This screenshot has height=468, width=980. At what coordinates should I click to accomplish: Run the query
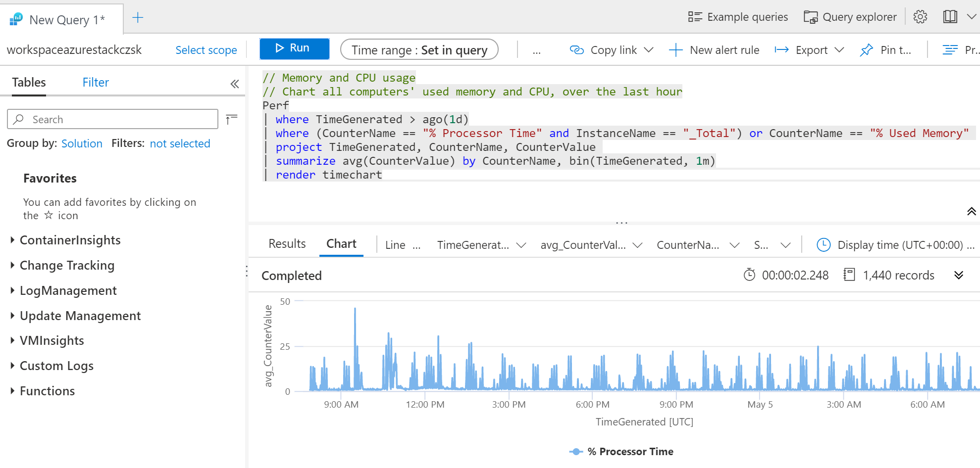coord(294,48)
